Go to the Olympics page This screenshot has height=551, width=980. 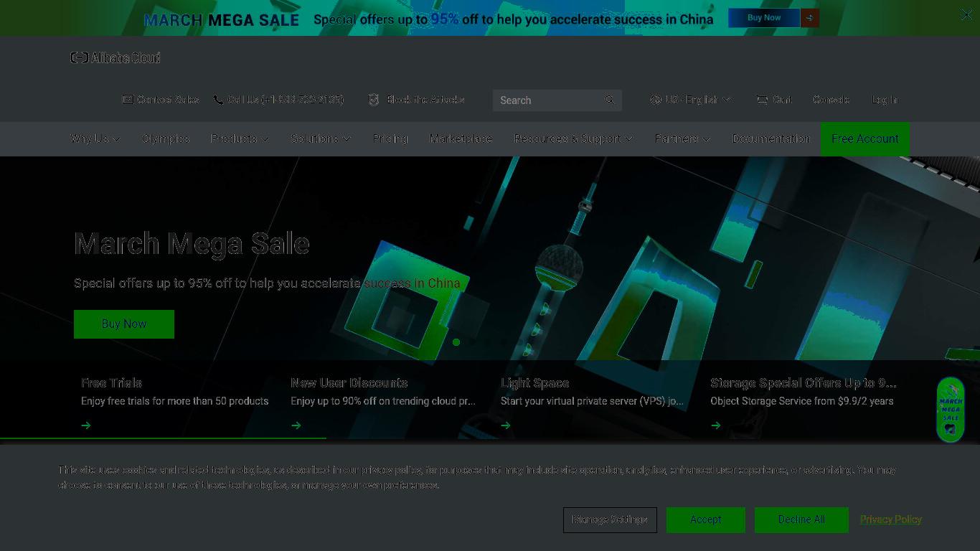tap(166, 138)
